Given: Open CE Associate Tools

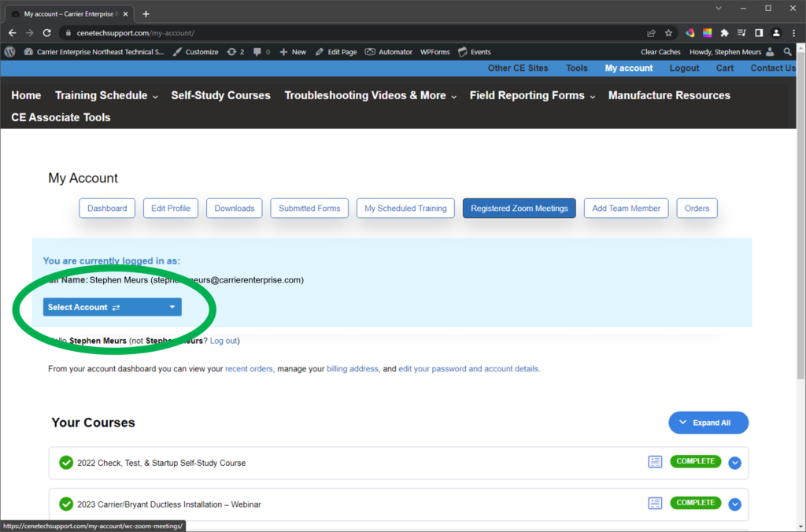Looking at the screenshot, I should tap(61, 118).
